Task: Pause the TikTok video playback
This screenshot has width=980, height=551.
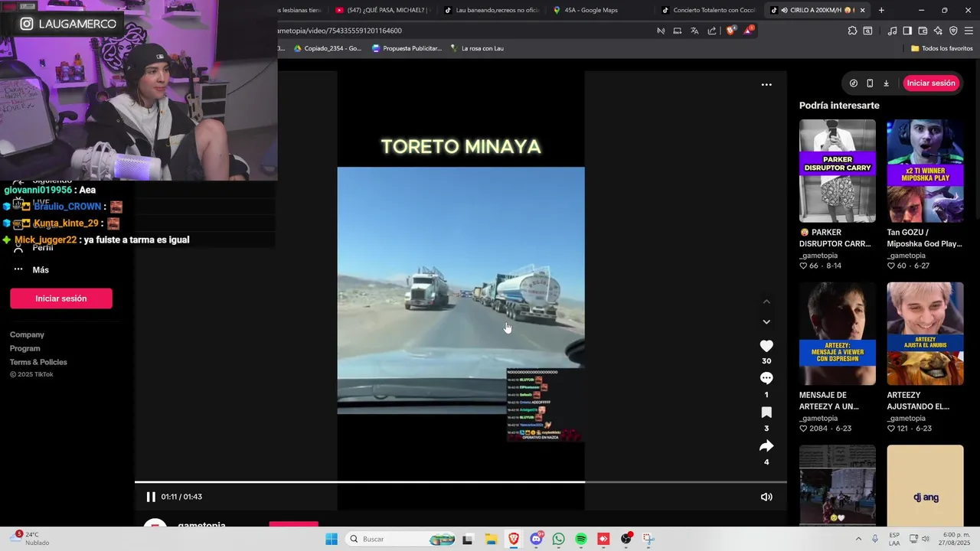Action: (151, 497)
